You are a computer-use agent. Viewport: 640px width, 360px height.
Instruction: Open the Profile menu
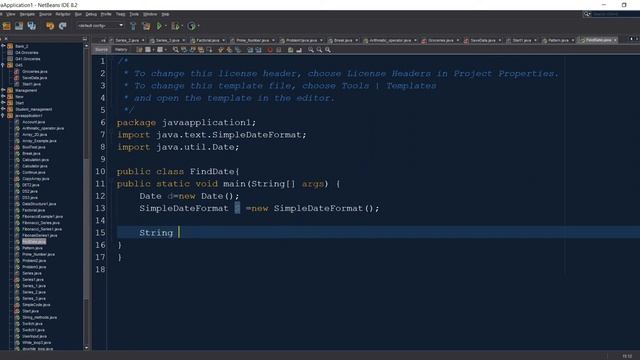click(x=106, y=14)
